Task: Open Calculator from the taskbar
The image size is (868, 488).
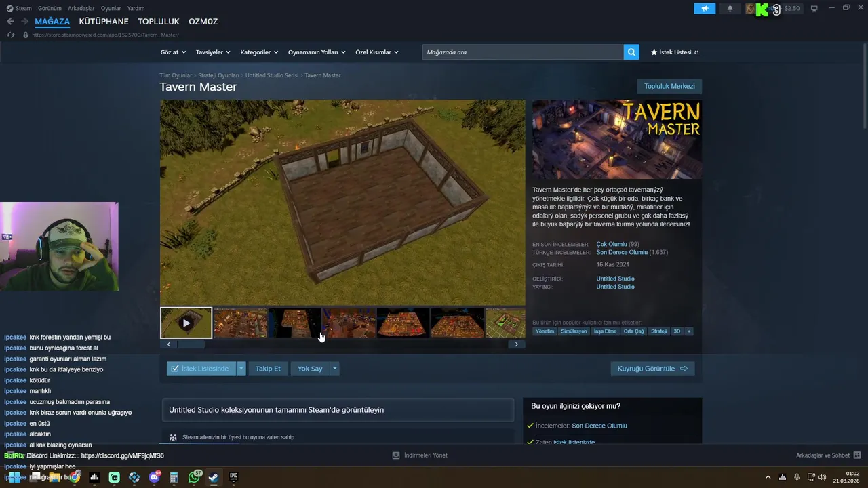Action: coord(174,477)
